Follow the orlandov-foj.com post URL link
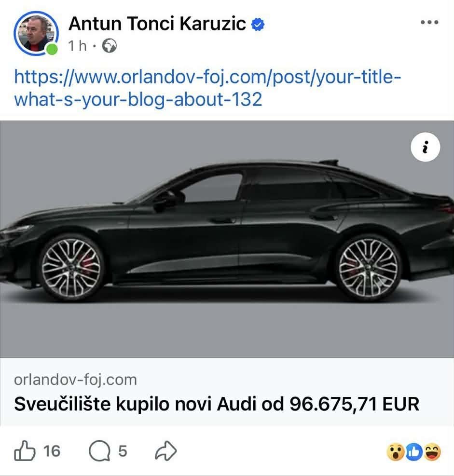Screen dimensions: 454x476 click(x=208, y=88)
